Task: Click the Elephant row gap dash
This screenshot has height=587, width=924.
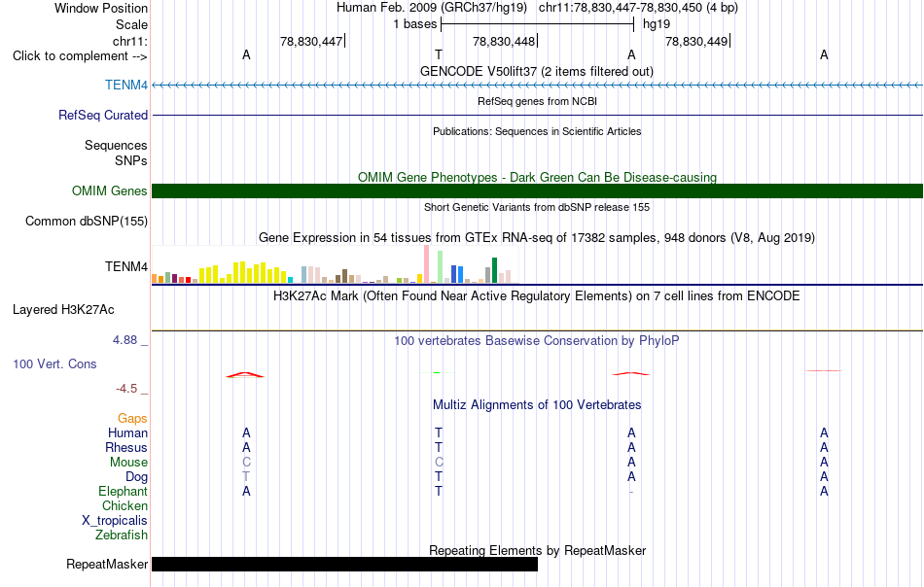Action: point(631,492)
